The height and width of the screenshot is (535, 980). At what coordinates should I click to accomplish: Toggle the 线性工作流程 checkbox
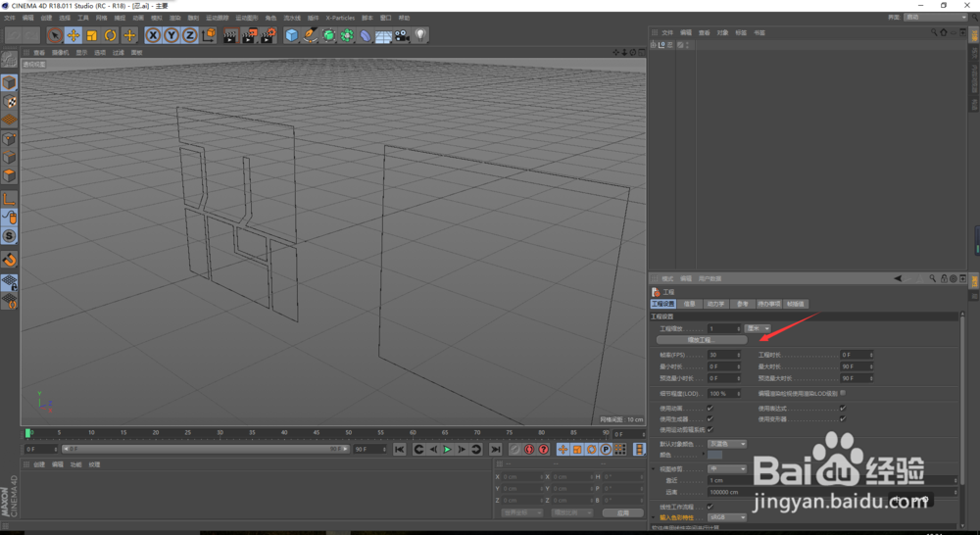pyautogui.click(x=710, y=507)
